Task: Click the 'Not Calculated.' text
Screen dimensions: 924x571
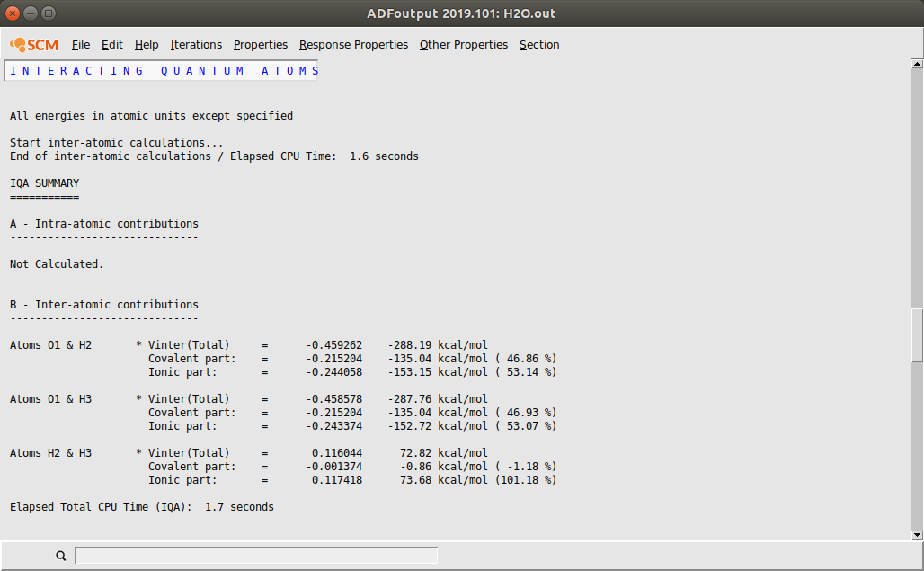Action: [x=57, y=264]
